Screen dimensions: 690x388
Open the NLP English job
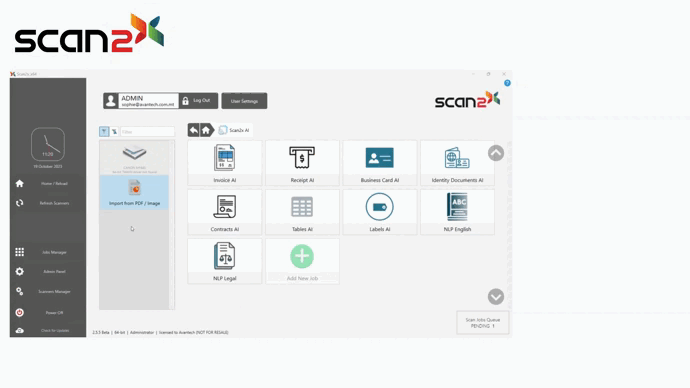(457, 212)
